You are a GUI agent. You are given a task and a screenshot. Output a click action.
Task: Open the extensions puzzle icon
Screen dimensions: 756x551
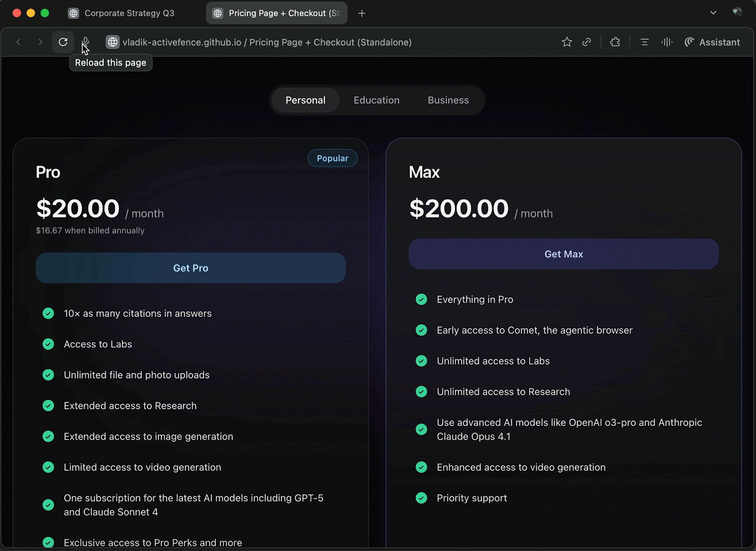[x=615, y=42]
